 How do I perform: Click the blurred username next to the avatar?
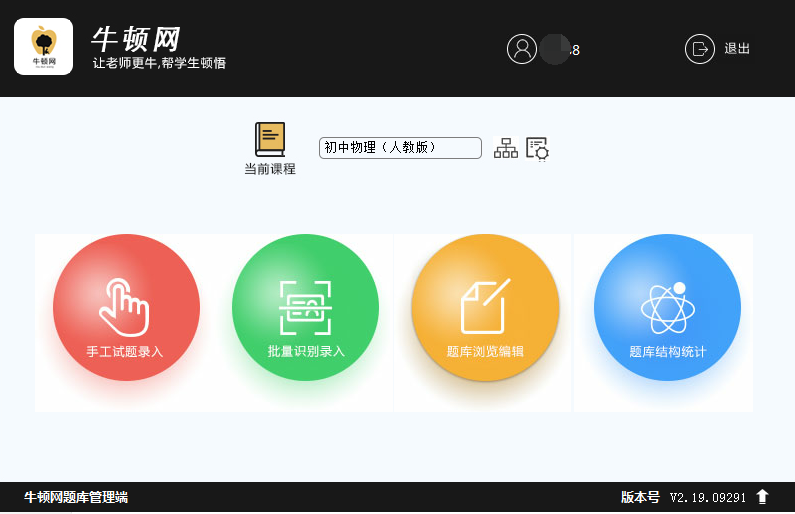[x=560, y=50]
